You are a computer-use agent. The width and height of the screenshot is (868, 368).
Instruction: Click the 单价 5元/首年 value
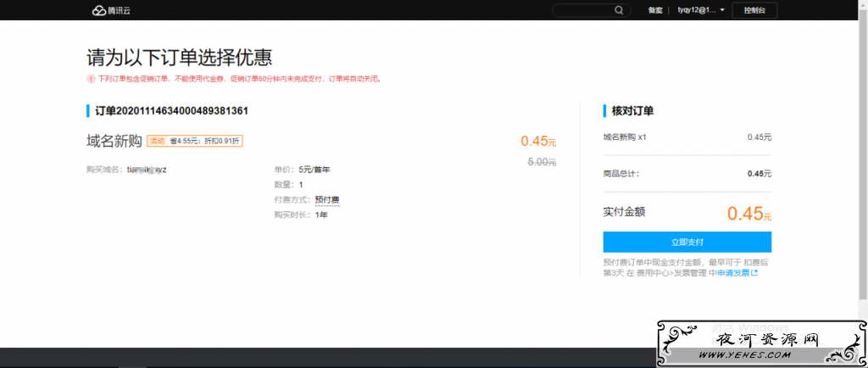tap(314, 170)
